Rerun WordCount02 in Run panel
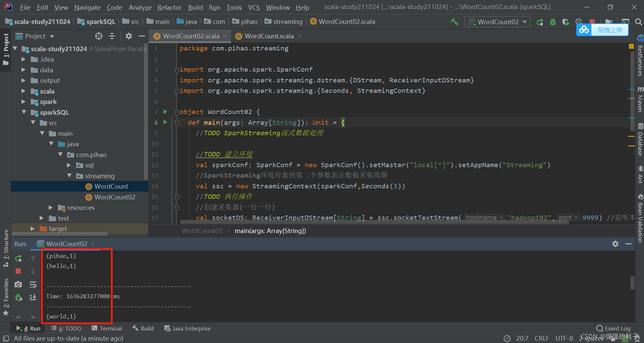 [18, 258]
